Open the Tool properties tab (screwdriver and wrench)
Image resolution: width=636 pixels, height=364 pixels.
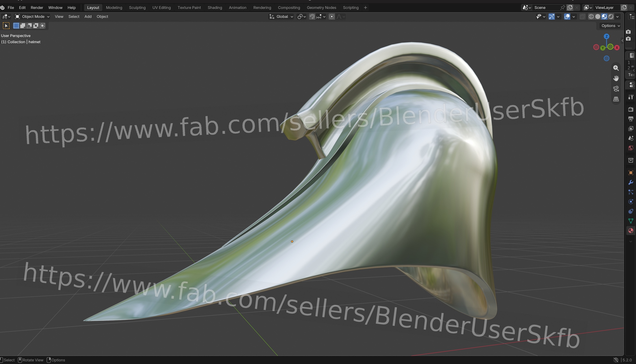[631, 97]
